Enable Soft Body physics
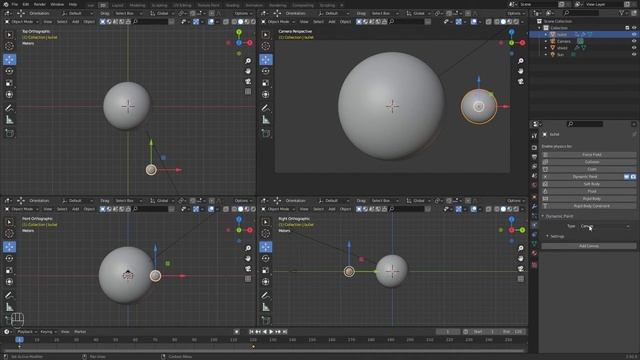Viewport: 640px width, 360px height. (x=589, y=184)
